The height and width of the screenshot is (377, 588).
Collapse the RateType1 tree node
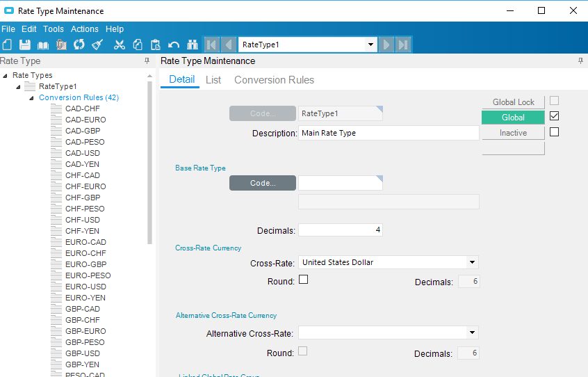pyautogui.click(x=18, y=87)
